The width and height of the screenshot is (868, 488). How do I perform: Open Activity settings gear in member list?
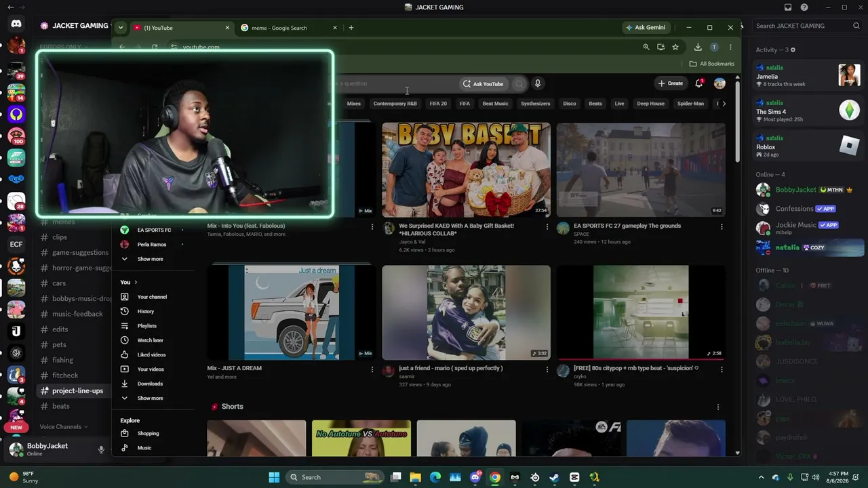click(x=793, y=49)
